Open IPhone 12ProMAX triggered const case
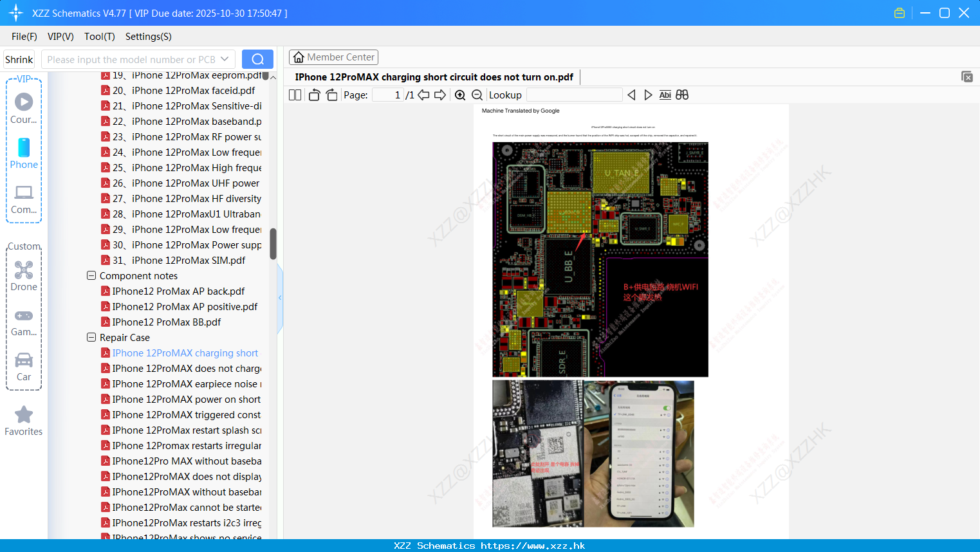Image resolution: width=980 pixels, height=552 pixels. click(x=181, y=415)
